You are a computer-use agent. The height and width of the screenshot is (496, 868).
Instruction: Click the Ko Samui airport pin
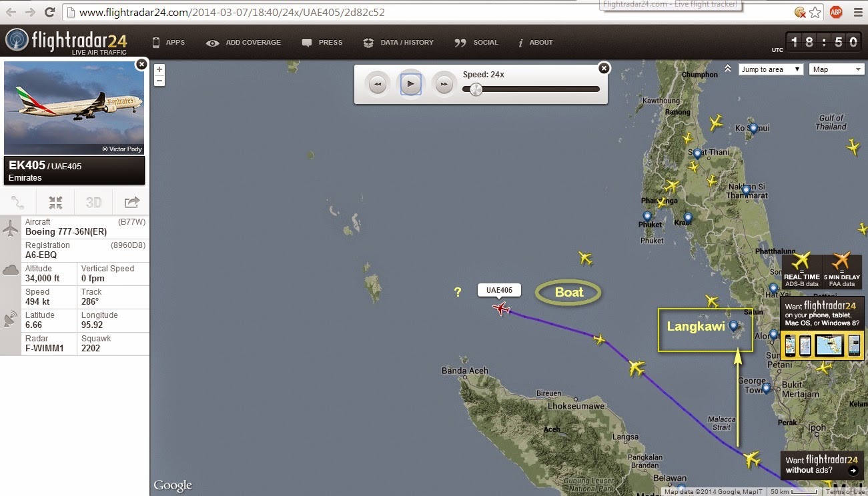(x=753, y=129)
